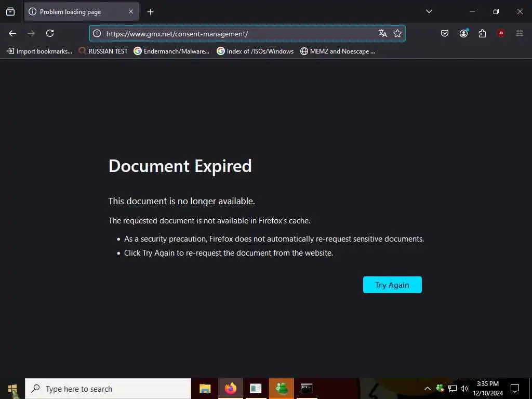This screenshot has width=532, height=399.
Task: Open Firefox application hamburger menu
Action: (x=520, y=33)
